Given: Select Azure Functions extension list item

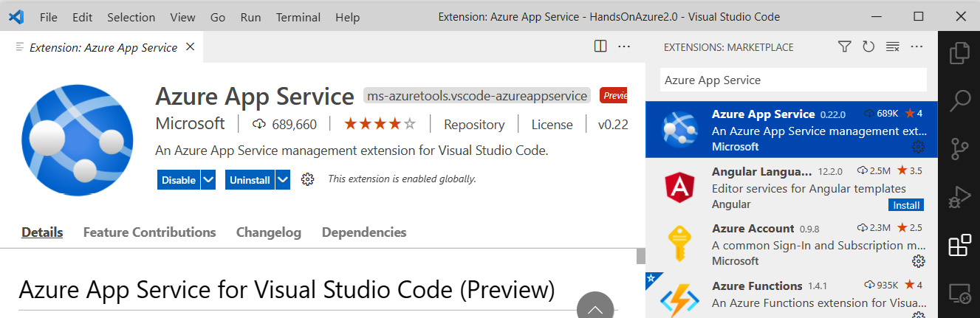Looking at the screenshot, I should coord(792,295).
